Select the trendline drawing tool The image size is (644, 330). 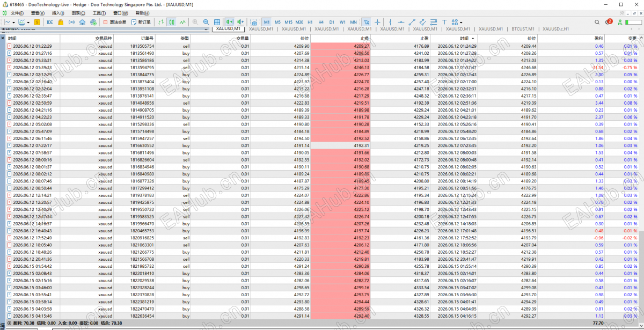click(412, 22)
